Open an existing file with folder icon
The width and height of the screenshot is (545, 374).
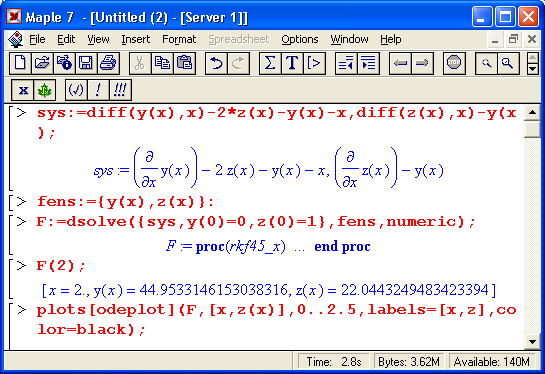(x=42, y=63)
